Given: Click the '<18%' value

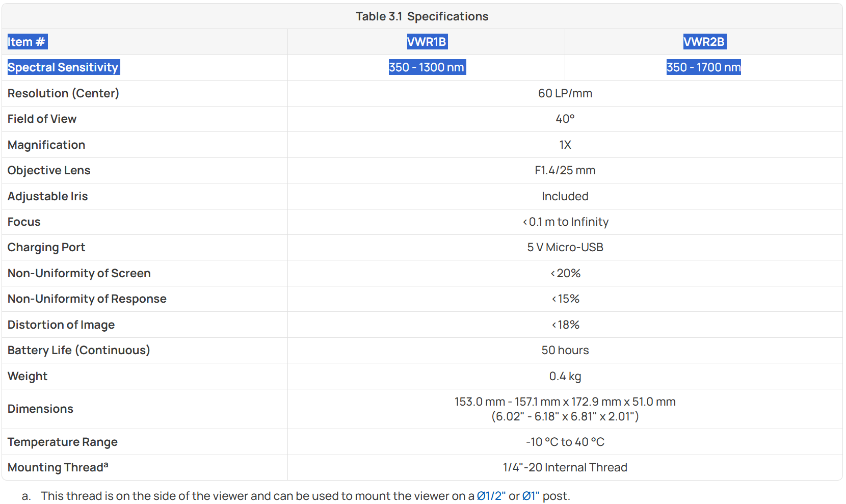Looking at the screenshot, I should tap(565, 325).
